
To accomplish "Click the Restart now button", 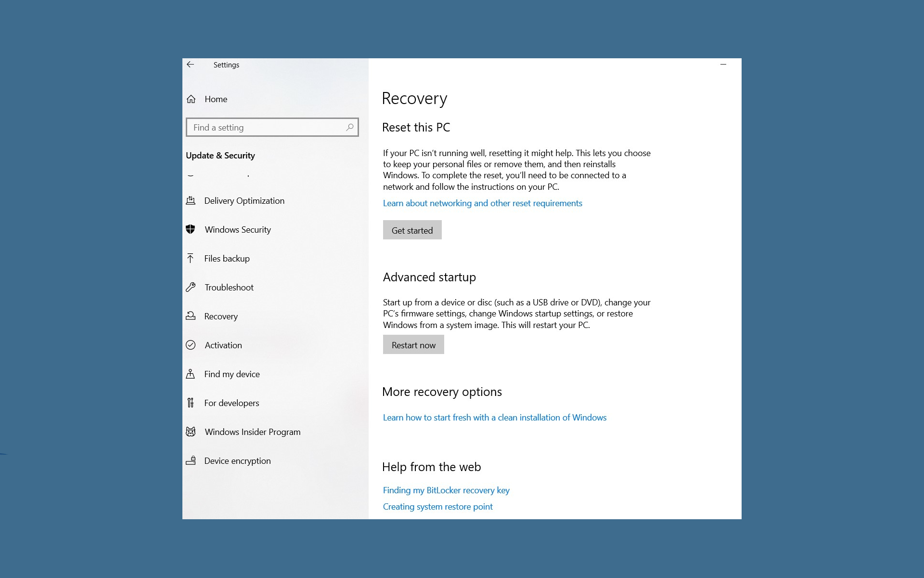I will (413, 345).
